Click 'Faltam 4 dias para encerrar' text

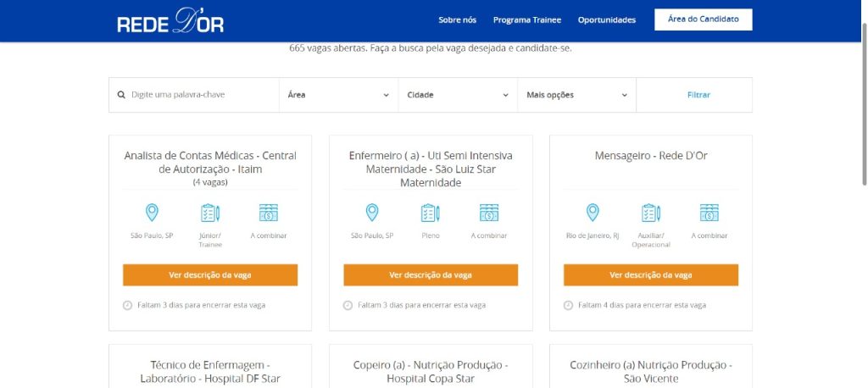tap(643, 306)
